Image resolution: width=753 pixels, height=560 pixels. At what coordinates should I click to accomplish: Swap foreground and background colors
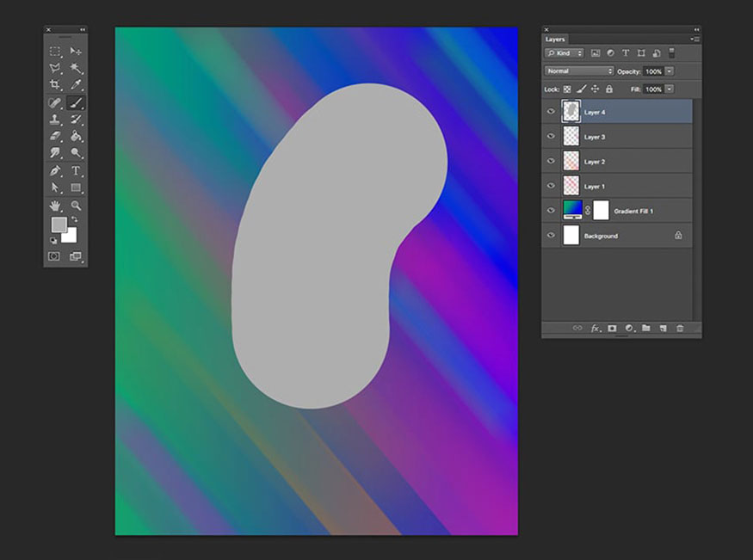tap(74, 219)
